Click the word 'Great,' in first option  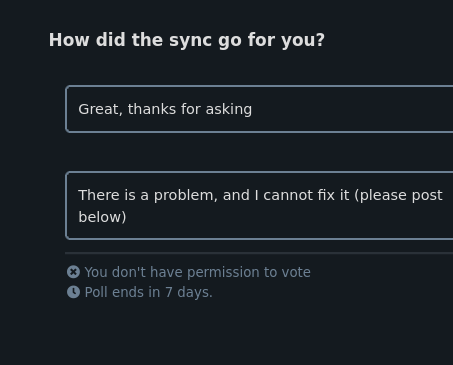click(100, 109)
